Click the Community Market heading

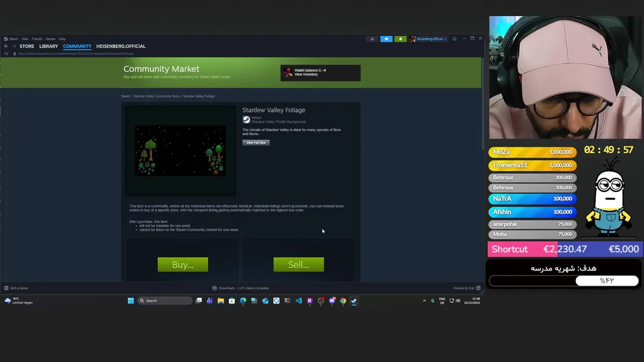(x=161, y=69)
